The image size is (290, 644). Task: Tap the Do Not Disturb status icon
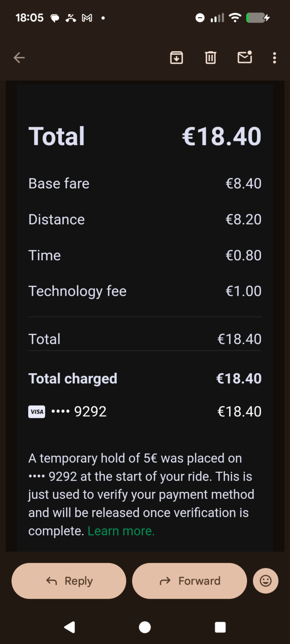pyautogui.click(x=200, y=18)
